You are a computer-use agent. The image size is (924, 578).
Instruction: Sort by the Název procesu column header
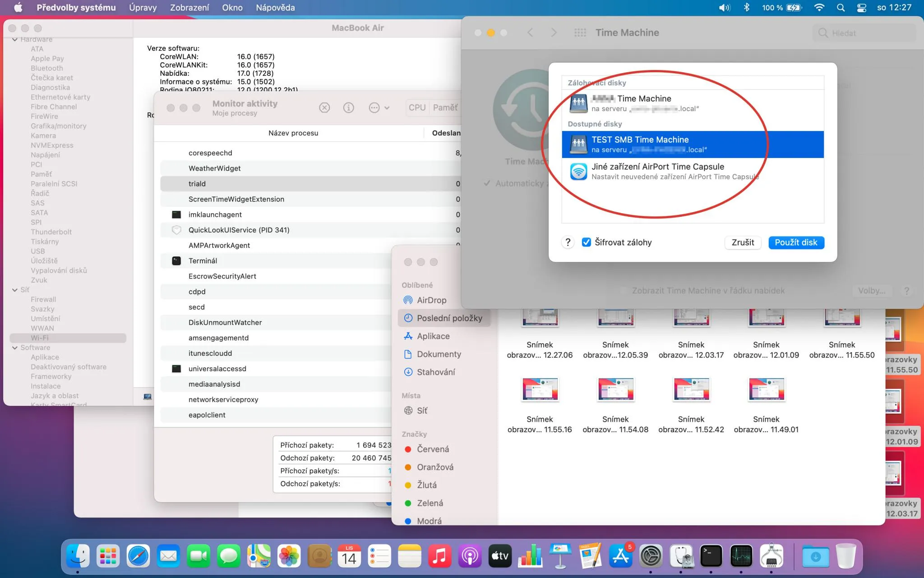pyautogui.click(x=293, y=133)
